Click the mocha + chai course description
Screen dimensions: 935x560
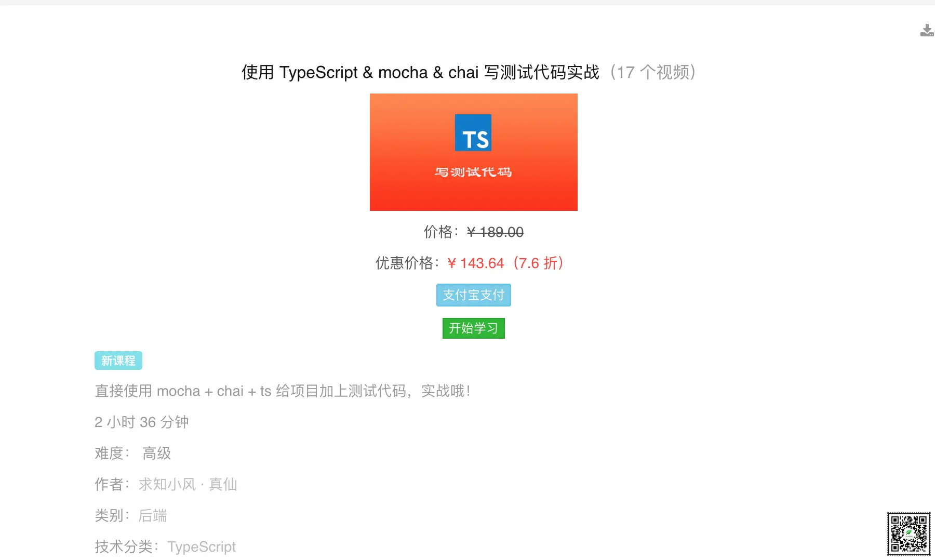coord(283,391)
